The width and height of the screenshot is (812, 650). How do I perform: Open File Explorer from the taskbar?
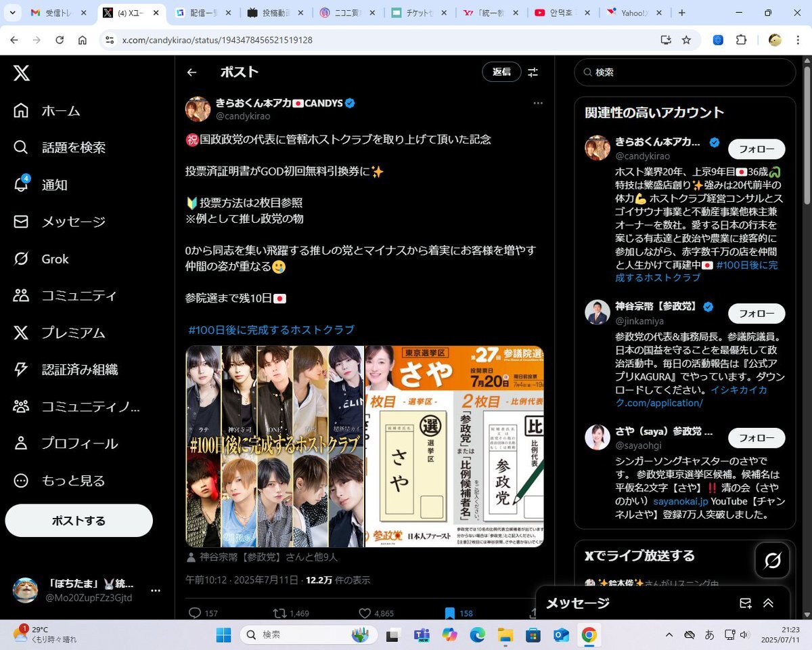505,634
